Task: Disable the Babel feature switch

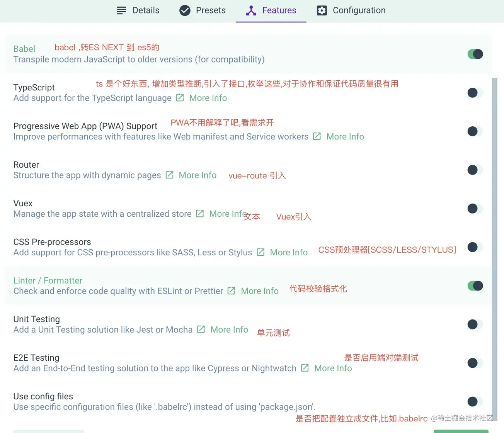Action: coord(475,54)
